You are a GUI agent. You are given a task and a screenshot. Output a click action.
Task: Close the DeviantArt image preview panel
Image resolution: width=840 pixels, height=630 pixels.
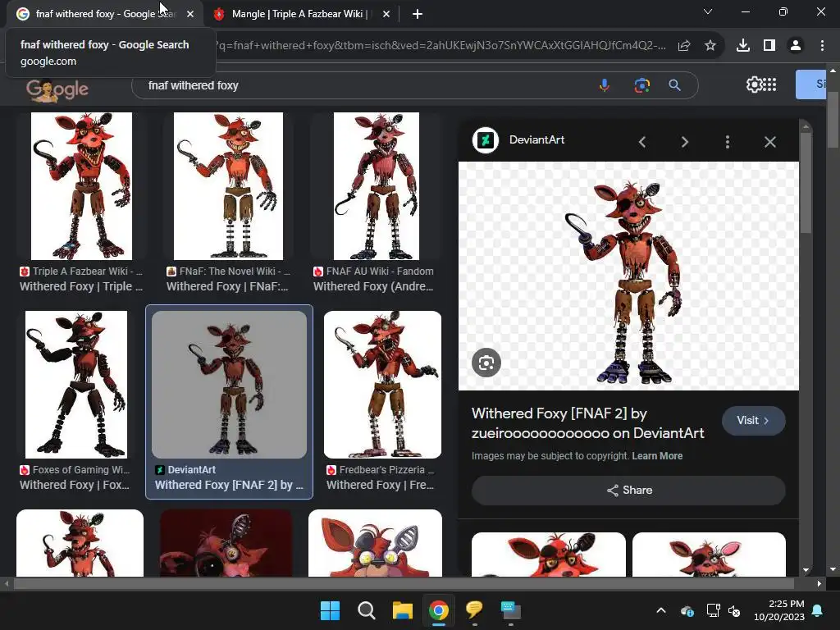click(x=769, y=142)
